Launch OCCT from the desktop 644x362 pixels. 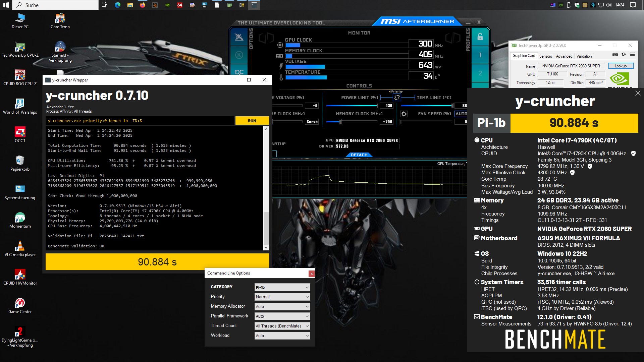20,134
